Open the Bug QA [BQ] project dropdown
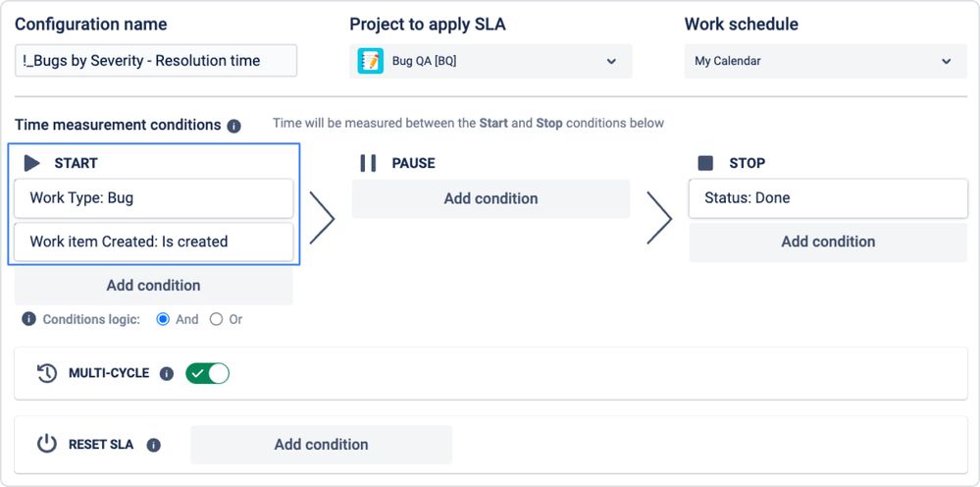This screenshot has width=980, height=487. 490,61
